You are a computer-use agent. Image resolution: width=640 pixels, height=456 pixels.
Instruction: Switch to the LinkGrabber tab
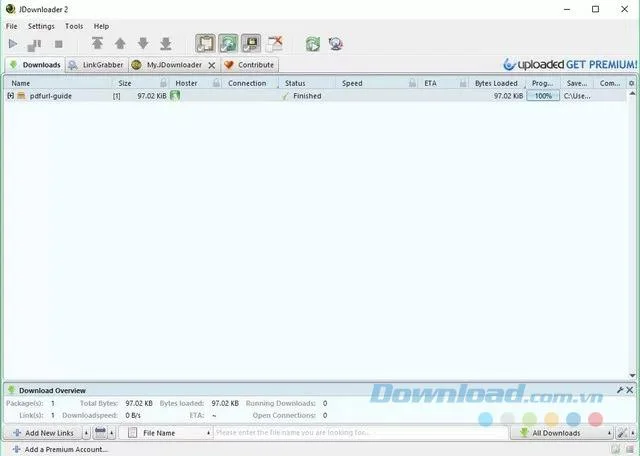(x=96, y=65)
